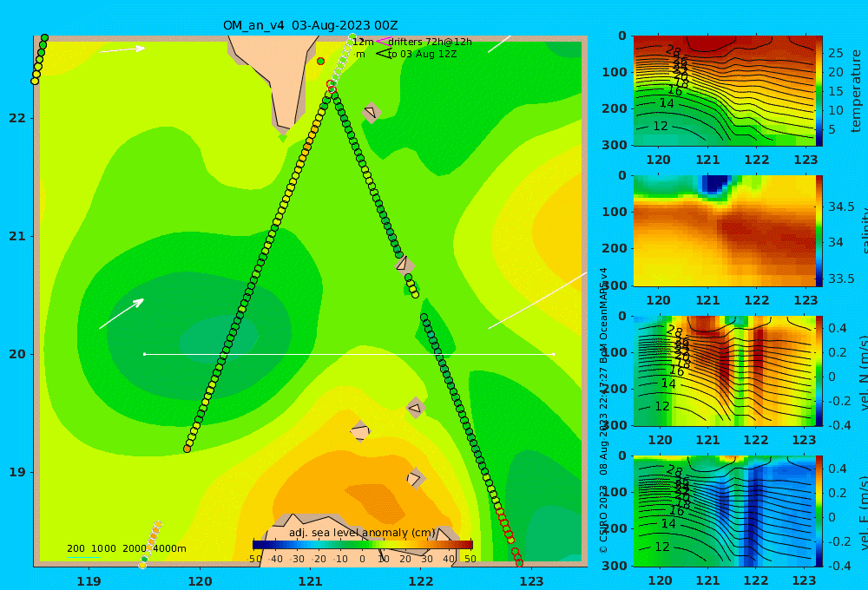Click the '25' tick on the temperature colorbar

[835, 53]
